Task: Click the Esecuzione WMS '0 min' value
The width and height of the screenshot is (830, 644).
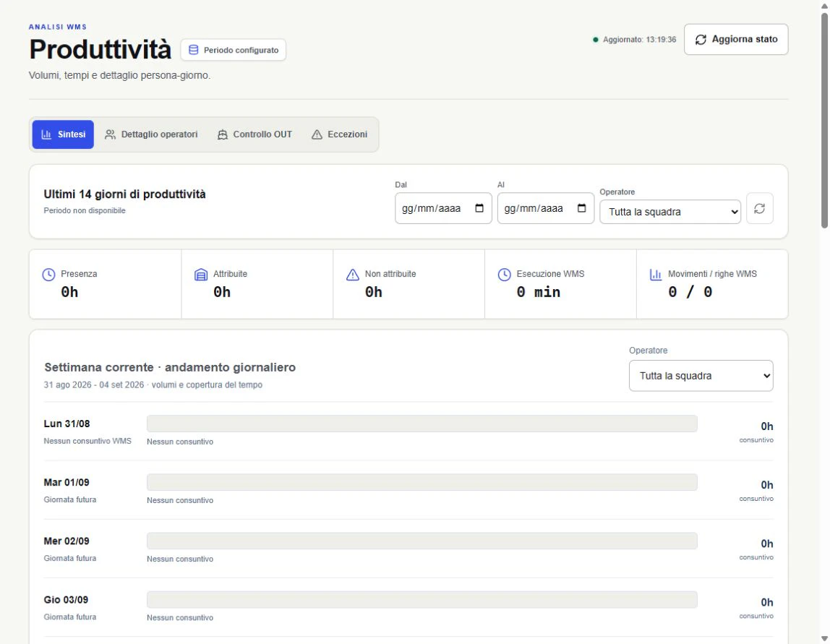Action: 539,292
